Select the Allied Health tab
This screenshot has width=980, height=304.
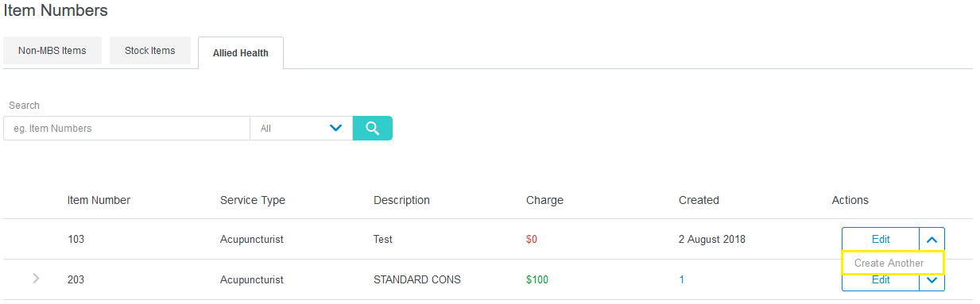241,53
